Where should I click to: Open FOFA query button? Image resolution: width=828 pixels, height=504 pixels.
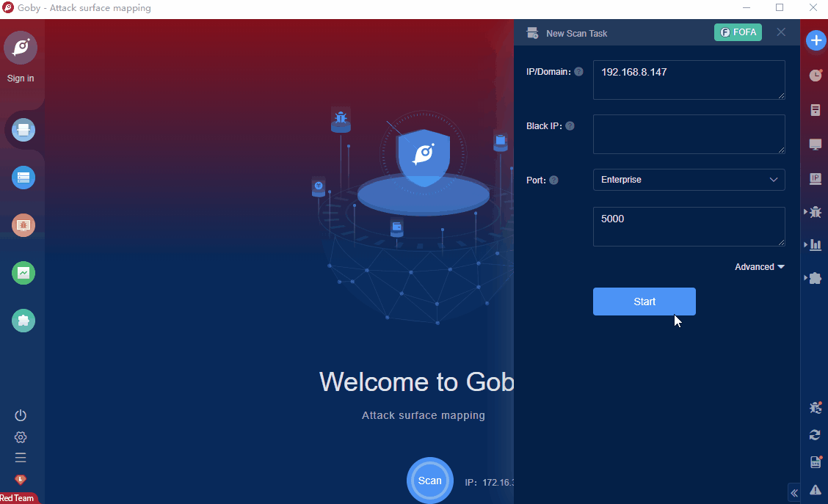coord(738,32)
